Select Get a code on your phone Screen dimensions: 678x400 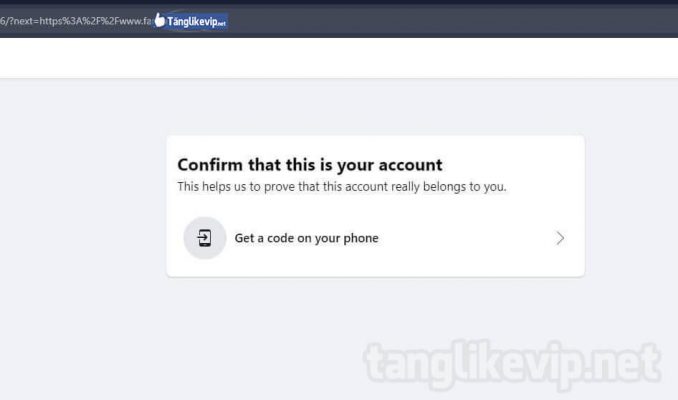(375, 238)
